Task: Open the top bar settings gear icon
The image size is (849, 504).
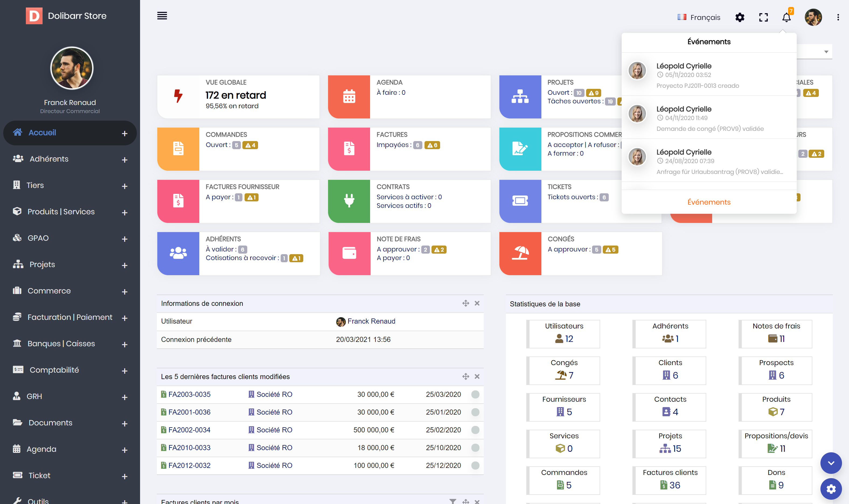Action: 740,17
